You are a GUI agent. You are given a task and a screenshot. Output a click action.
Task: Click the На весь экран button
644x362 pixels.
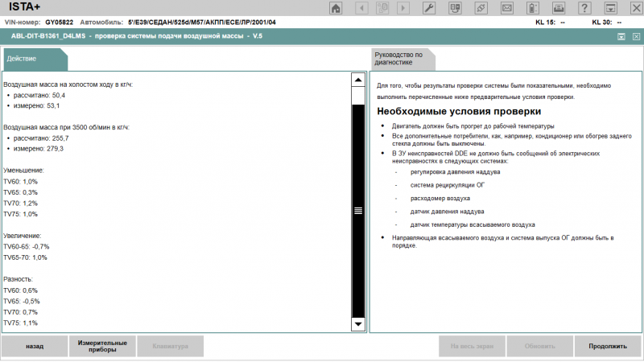point(472,347)
